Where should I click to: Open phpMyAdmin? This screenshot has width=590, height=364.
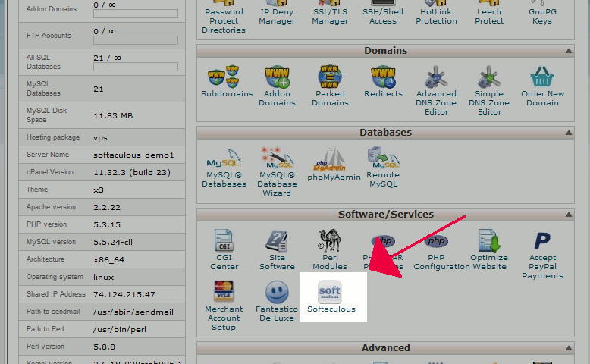(334, 164)
